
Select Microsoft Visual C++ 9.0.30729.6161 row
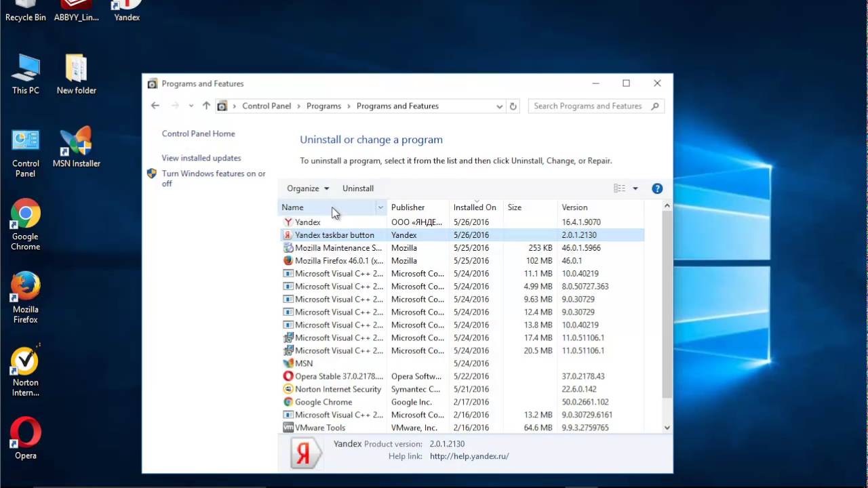[462, 415]
